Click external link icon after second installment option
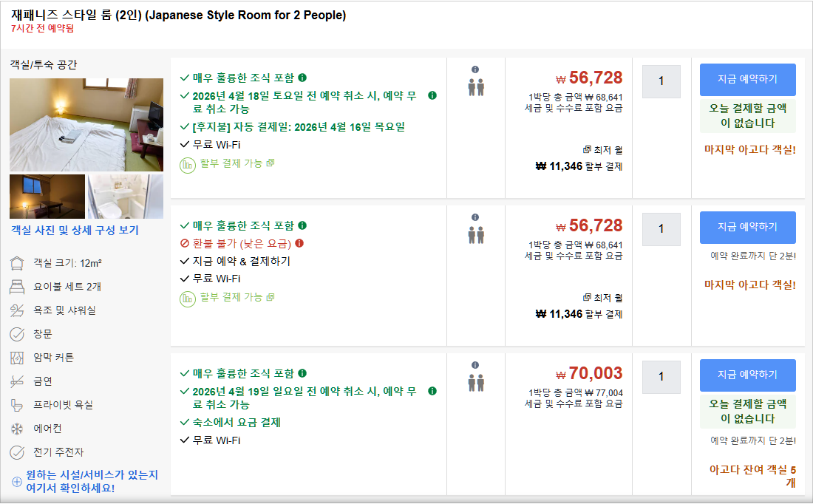This screenshot has width=813, height=504. coord(271,297)
